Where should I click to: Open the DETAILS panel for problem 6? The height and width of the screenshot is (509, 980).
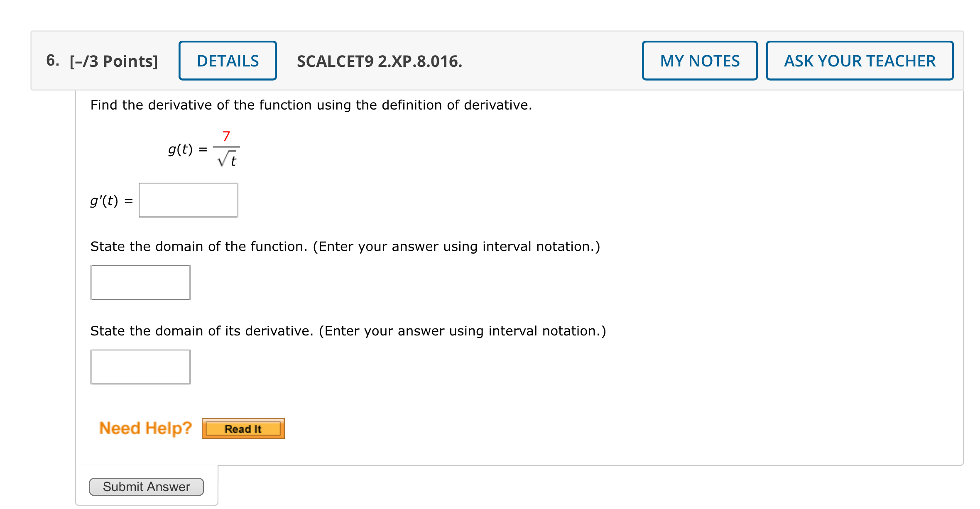click(228, 60)
